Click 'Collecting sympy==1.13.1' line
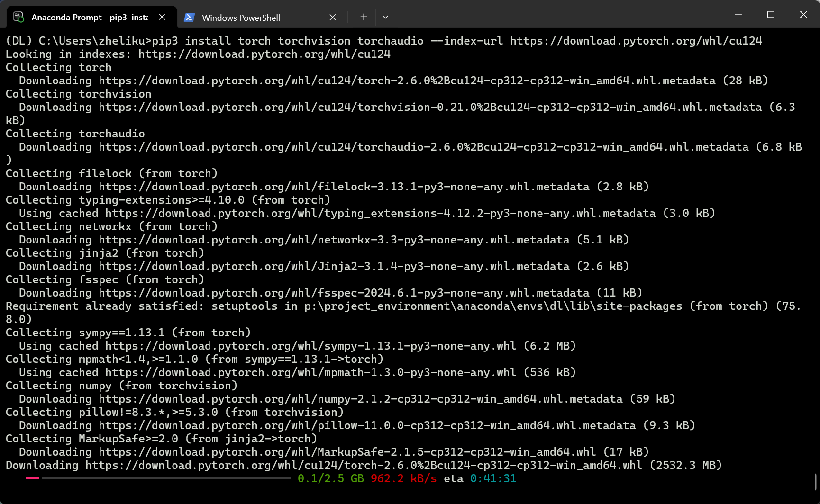Screen dimensions: 820x504 click(128, 333)
